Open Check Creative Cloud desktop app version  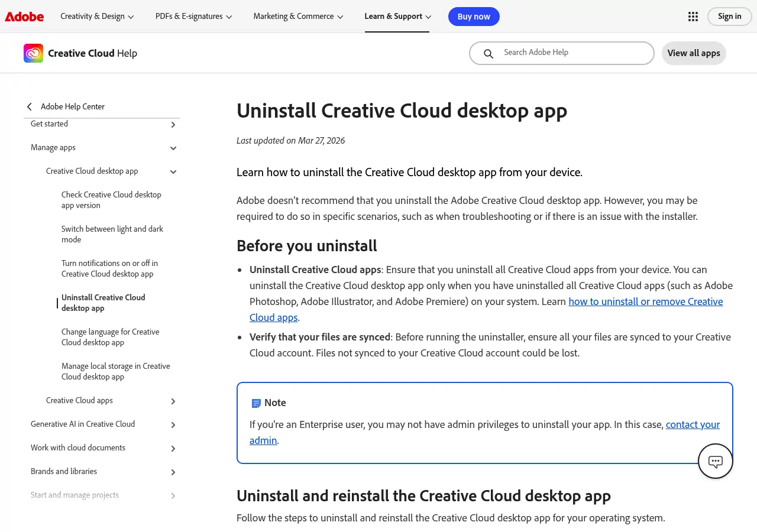tap(111, 200)
